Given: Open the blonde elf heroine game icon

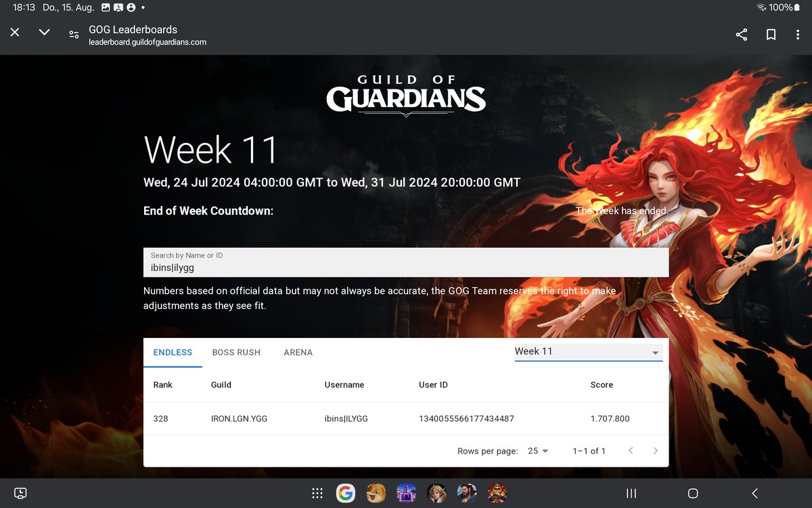Looking at the screenshot, I should 436,493.
